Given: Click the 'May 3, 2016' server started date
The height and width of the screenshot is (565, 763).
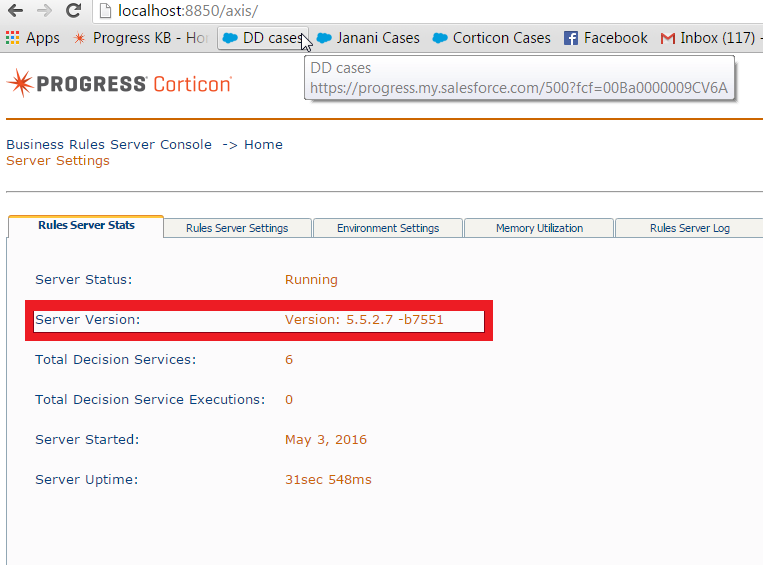Looking at the screenshot, I should 326,440.
